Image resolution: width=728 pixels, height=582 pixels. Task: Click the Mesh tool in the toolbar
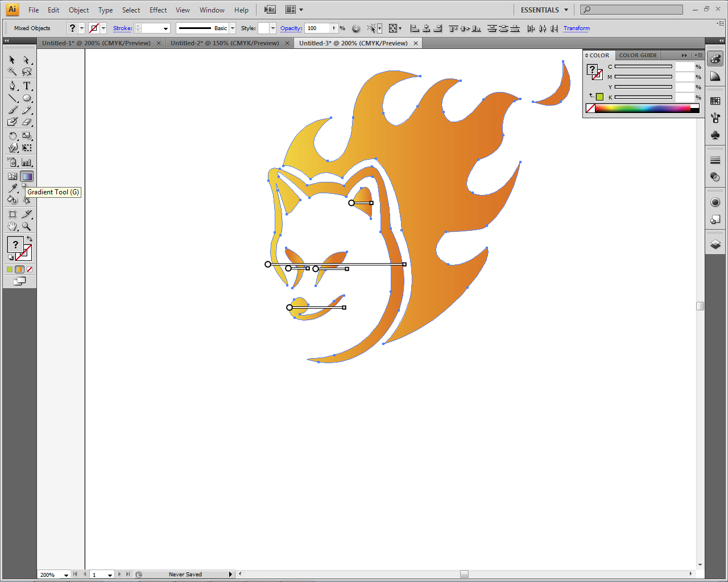click(12, 176)
